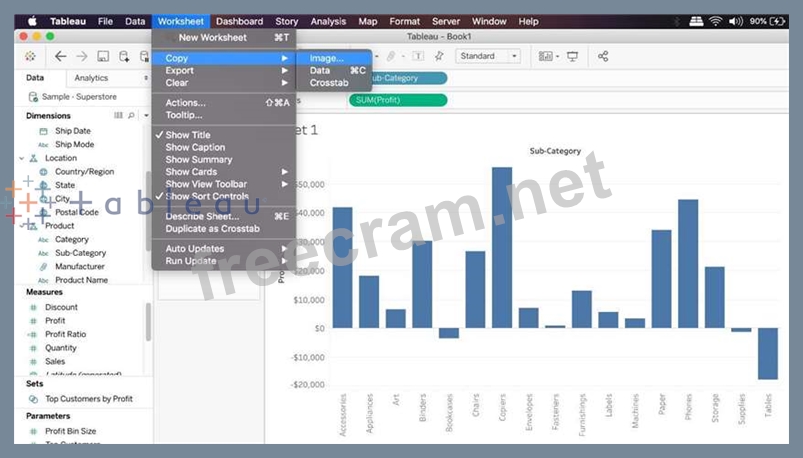The width and height of the screenshot is (803, 458).
Task: Open the Analysis menu in menu bar
Action: 328,21
